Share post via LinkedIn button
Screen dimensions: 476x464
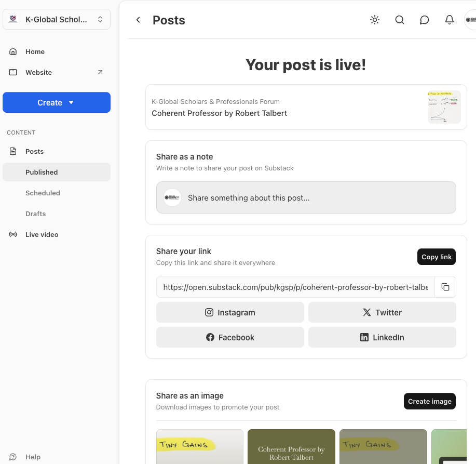pos(382,337)
